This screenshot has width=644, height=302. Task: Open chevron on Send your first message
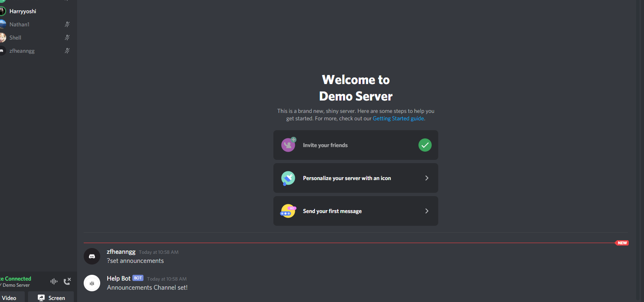click(x=427, y=211)
